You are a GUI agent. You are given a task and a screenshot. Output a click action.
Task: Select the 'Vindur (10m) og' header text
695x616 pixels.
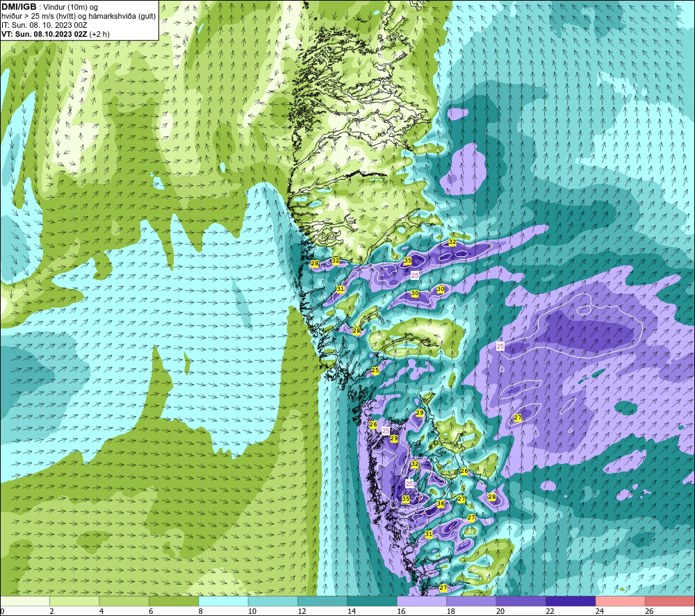click(x=71, y=8)
